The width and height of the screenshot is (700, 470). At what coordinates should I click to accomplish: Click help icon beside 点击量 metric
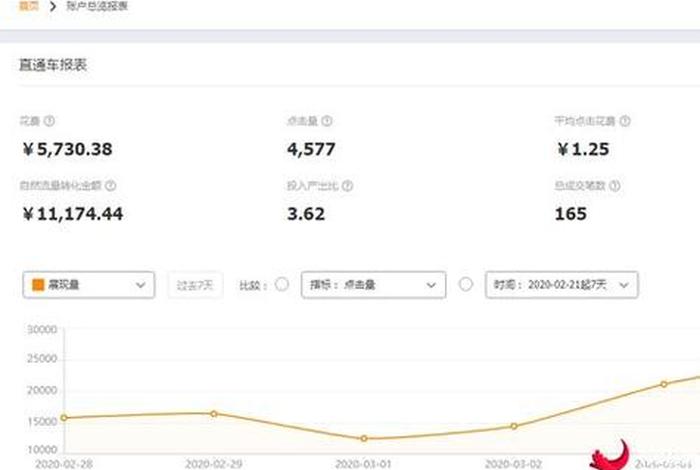[327, 121]
